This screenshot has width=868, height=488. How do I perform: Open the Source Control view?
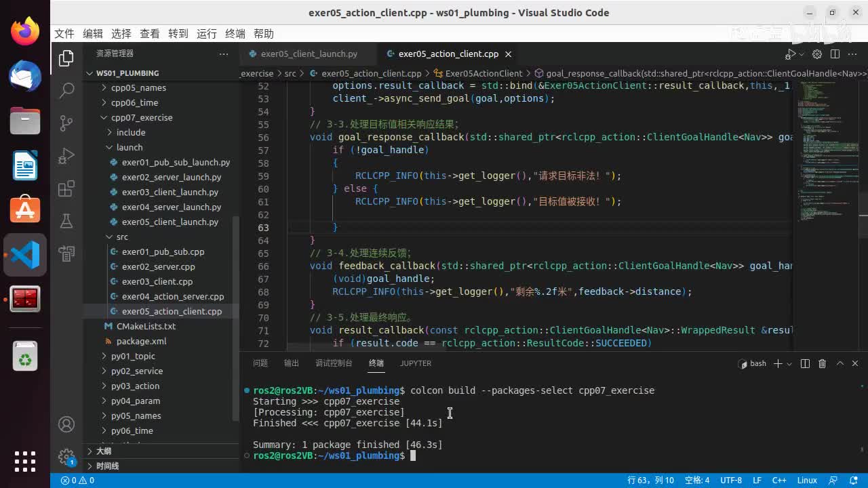[x=66, y=123]
